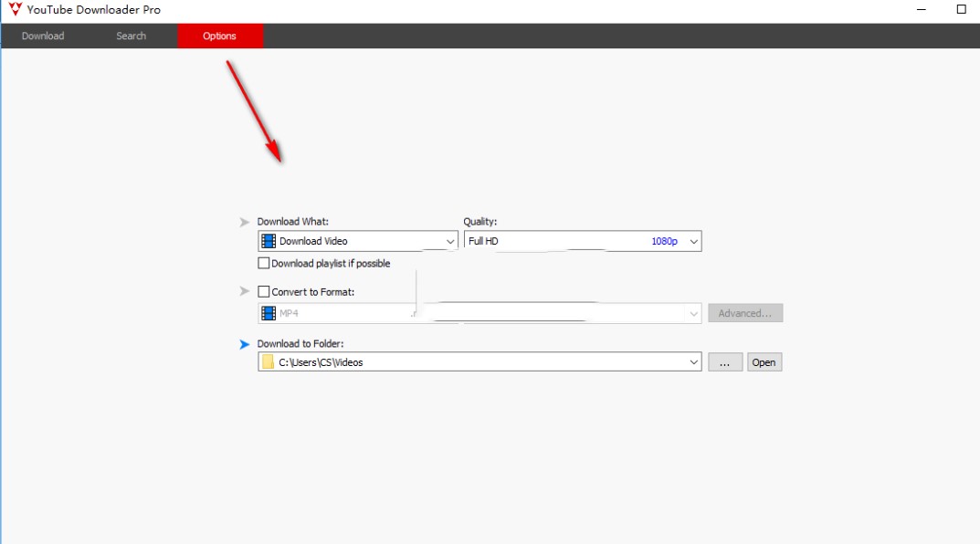This screenshot has width=980, height=544.
Task: Switch to the Download tab
Action: pos(42,36)
